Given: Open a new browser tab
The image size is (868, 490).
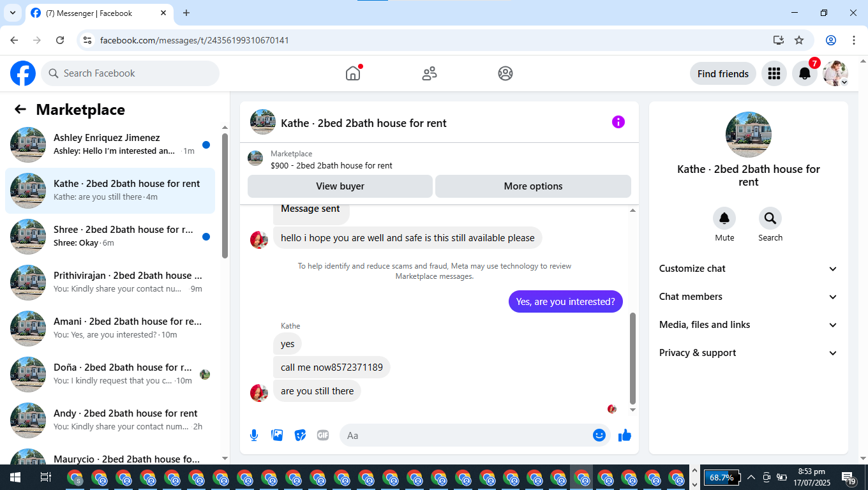Looking at the screenshot, I should [x=186, y=13].
